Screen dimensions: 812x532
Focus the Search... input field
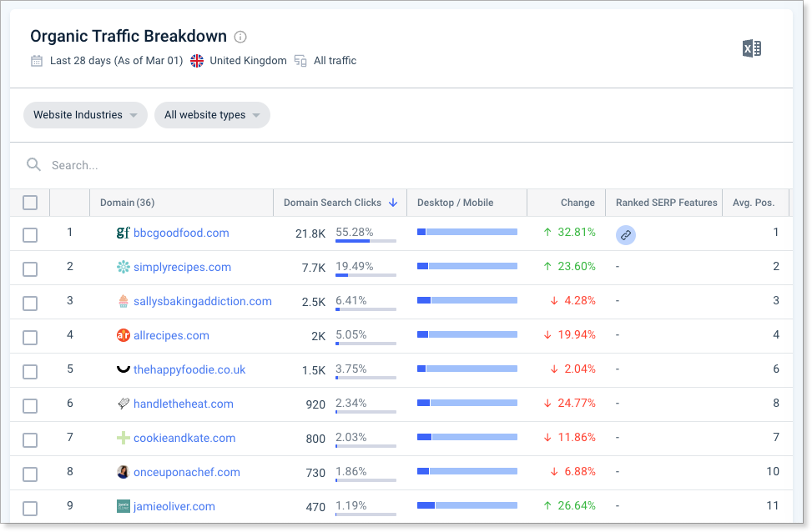(409, 165)
